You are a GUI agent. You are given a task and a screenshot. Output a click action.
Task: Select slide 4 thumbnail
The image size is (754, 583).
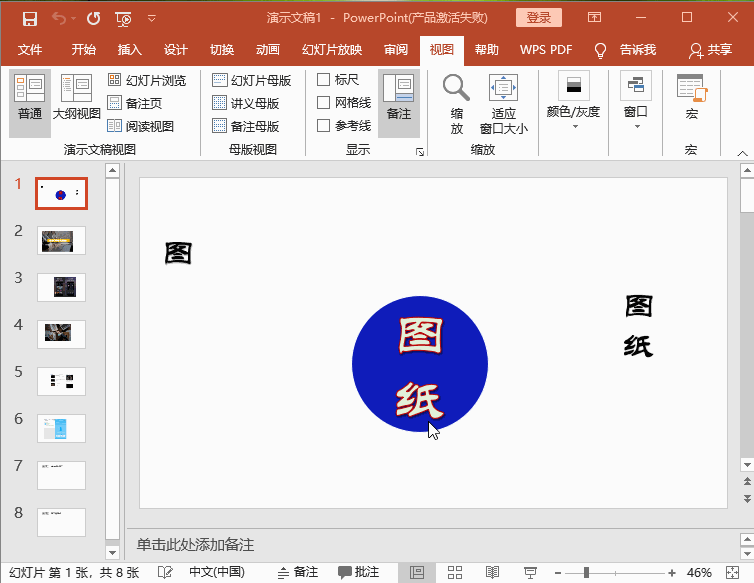pos(61,334)
